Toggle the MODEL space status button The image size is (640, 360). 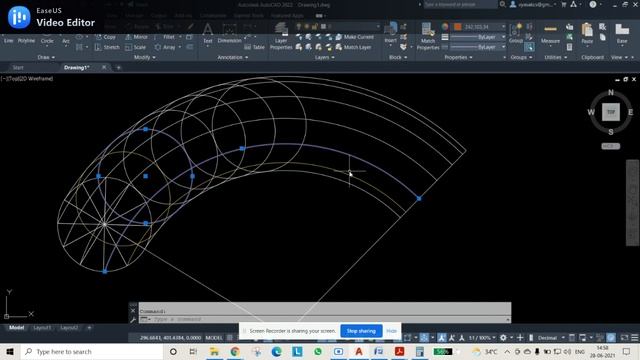tap(214, 338)
